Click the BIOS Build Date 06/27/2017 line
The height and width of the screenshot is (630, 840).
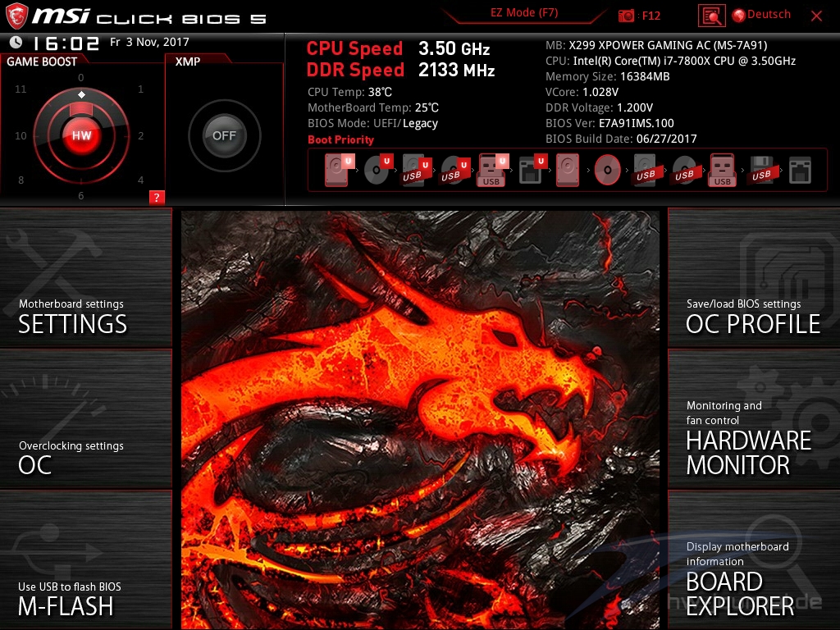(621, 138)
